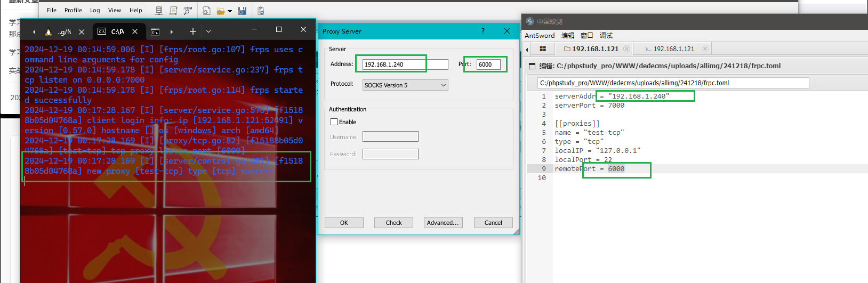Viewport: 868px width, 283px height.
Task: Click the AntSword logo in the title bar
Action: [x=529, y=21]
